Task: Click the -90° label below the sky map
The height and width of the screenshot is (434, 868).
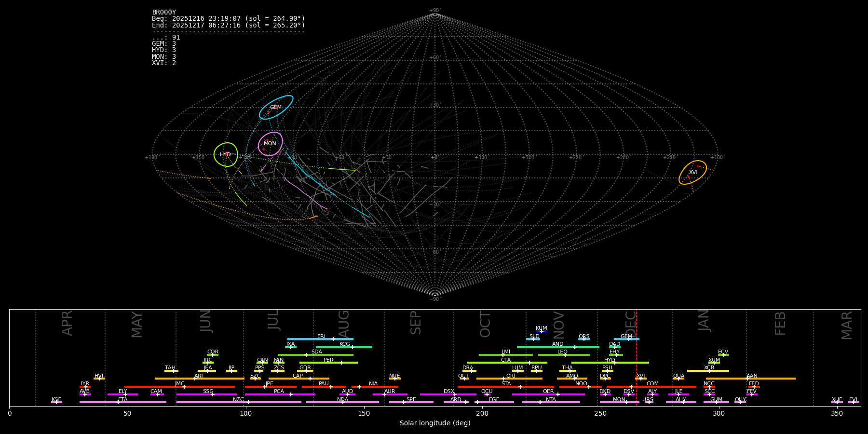Action: (x=434, y=299)
